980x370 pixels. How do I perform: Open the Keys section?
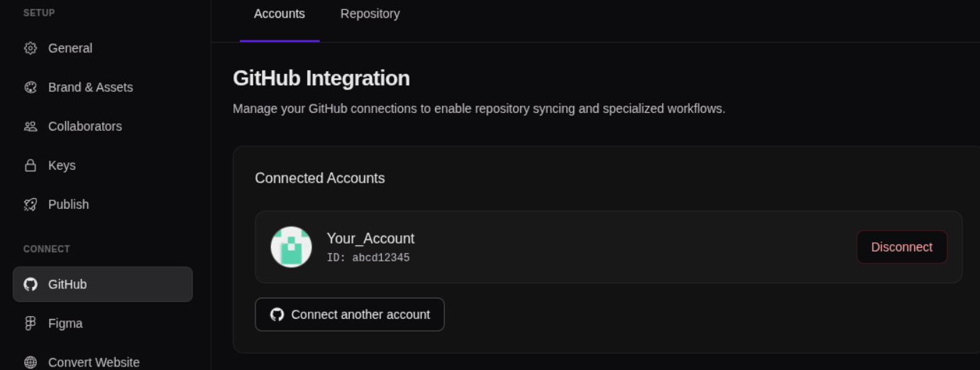point(103,165)
